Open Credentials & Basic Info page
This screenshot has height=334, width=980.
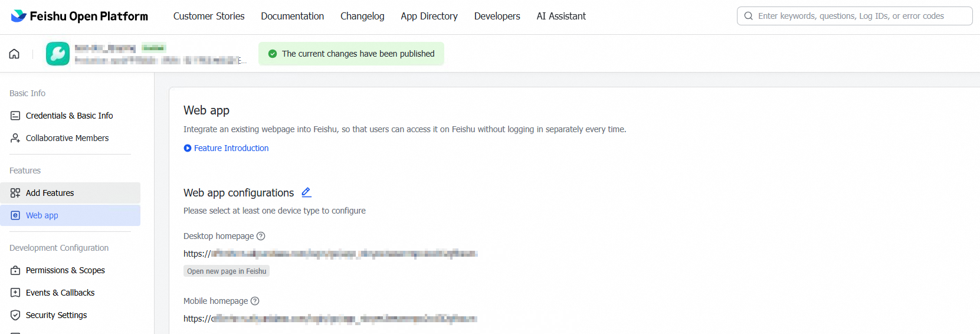69,116
